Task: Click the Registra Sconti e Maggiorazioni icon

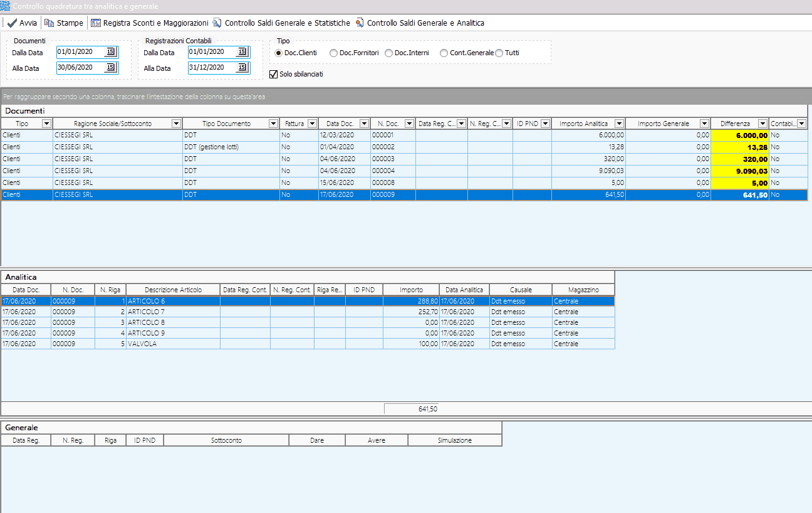Action: tap(95, 23)
